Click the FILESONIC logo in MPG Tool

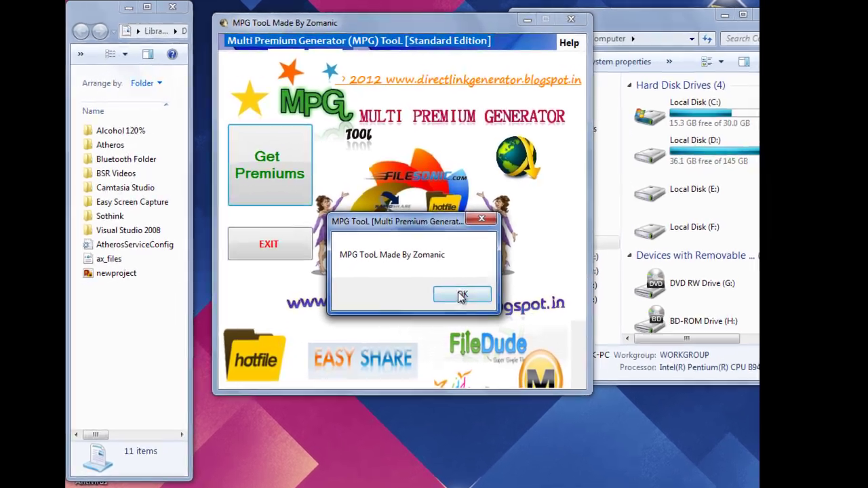tap(418, 176)
